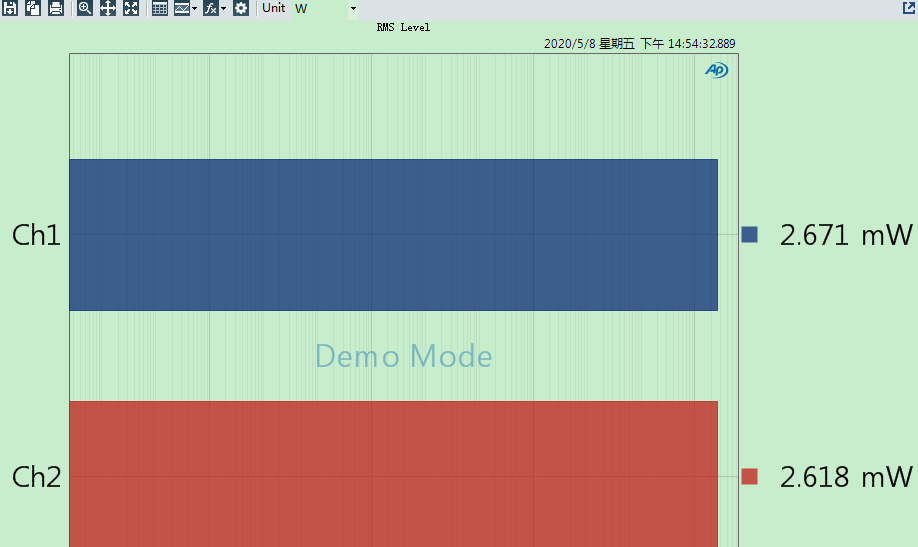The image size is (918, 547).
Task: Expand the graph limits dropdown arrow
Action: 194,8
